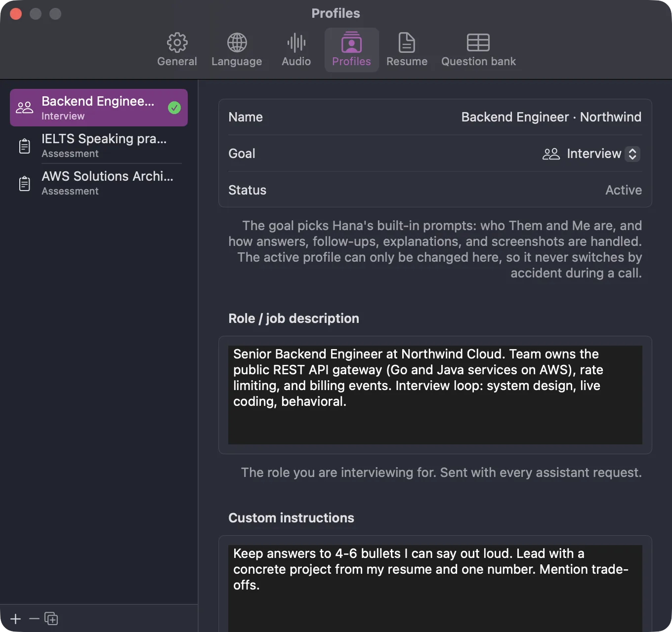
Task: Select the Profiles tab
Action: pyautogui.click(x=351, y=50)
